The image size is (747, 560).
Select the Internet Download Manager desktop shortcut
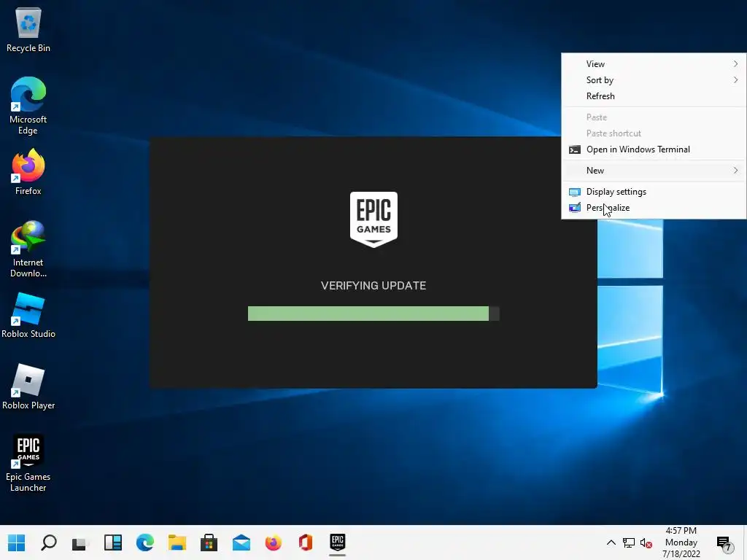pyautogui.click(x=28, y=249)
